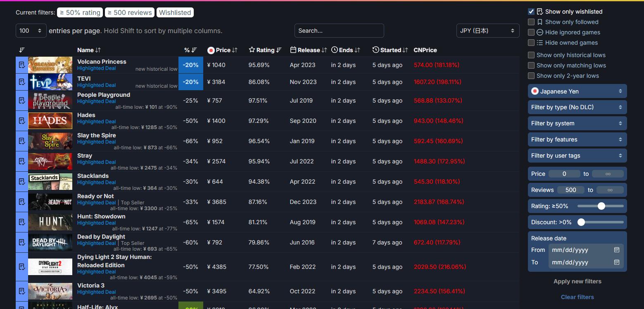
Task: Sort by Started column header
Action: point(390,50)
